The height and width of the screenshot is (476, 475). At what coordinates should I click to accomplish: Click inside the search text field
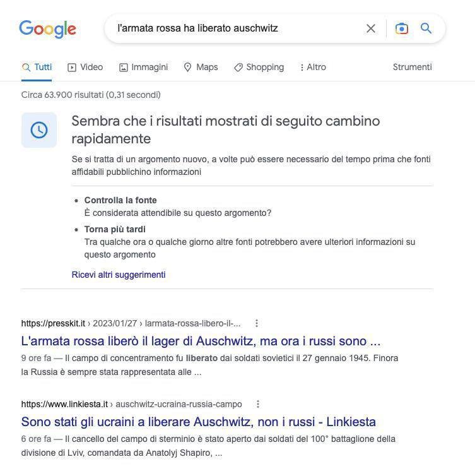(233, 28)
